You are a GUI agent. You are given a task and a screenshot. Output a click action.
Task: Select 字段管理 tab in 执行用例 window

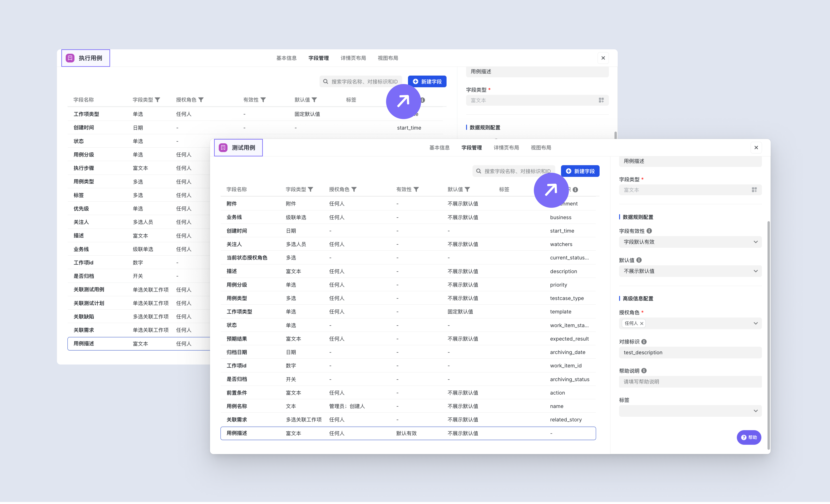tap(319, 58)
